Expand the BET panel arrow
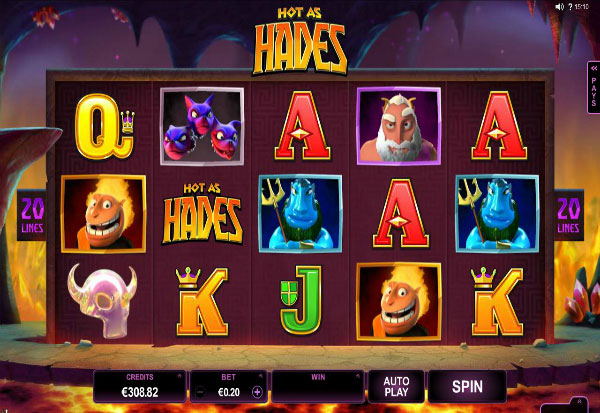The height and width of the screenshot is (413, 600). [x=261, y=377]
